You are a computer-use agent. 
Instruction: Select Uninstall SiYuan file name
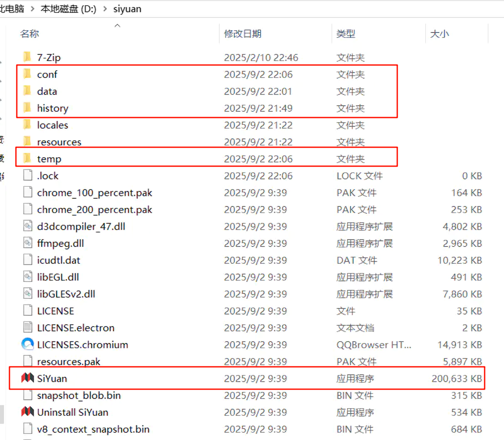pyautogui.click(x=73, y=412)
